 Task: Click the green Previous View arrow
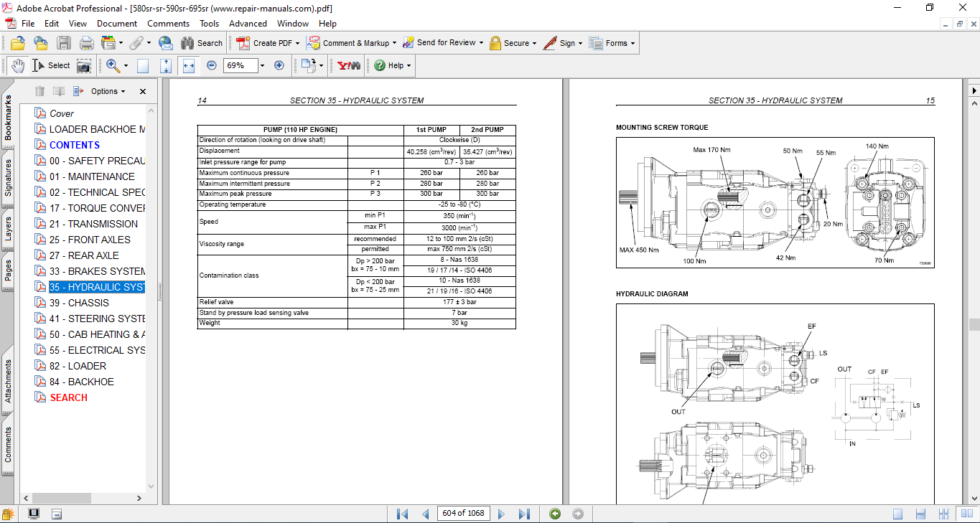tap(554, 514)
